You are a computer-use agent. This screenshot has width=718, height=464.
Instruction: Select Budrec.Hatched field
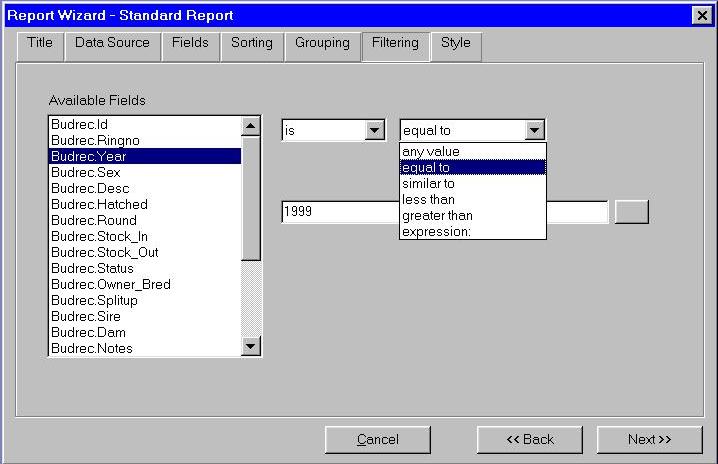click(145, 205)
